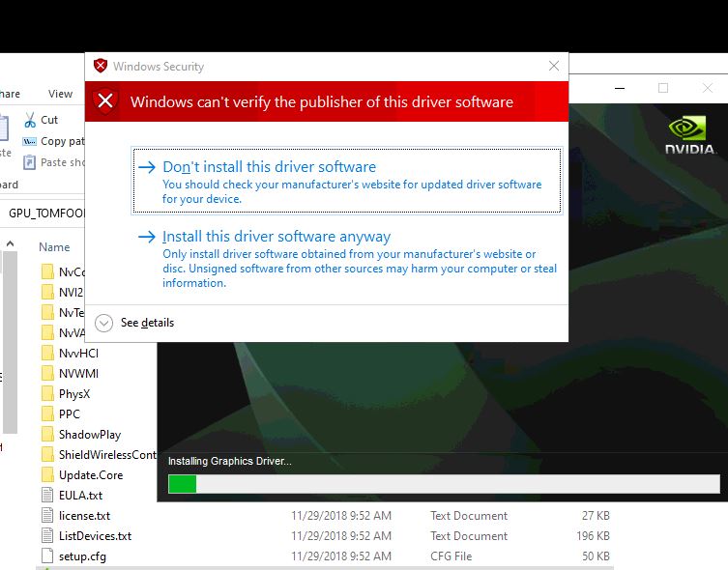Select the setup.cfg file

tap(82, 556)
